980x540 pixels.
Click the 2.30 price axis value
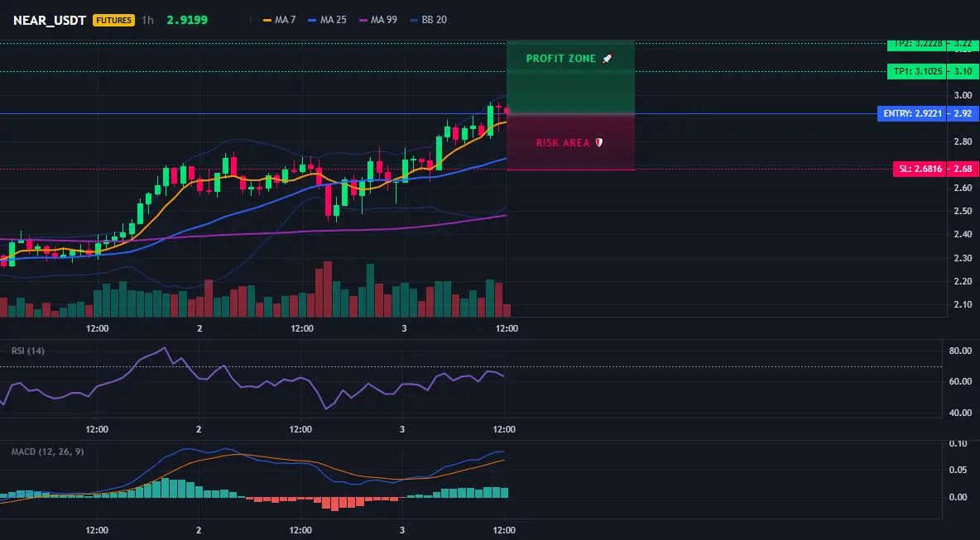(963, 258)
